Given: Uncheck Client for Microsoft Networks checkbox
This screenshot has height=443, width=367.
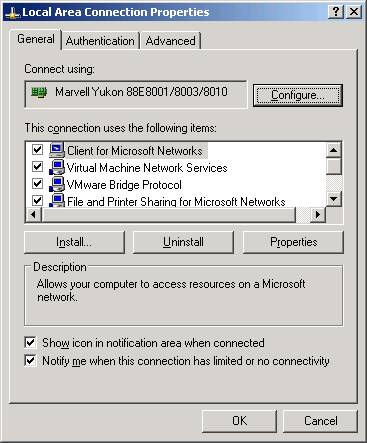Looking at the screenshot, I should pos(37,150).
